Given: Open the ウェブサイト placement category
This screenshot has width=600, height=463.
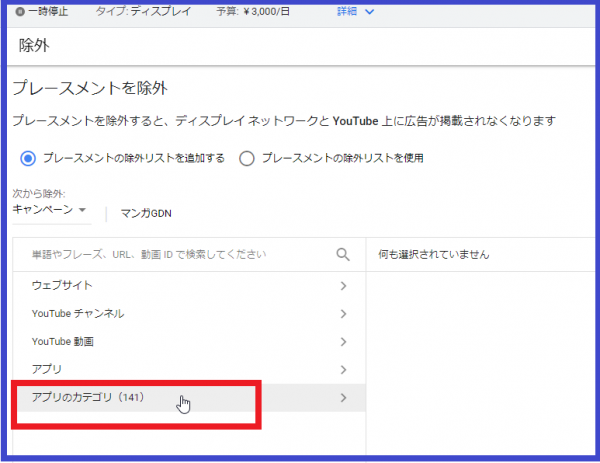Looking at the screenshot, I should (62, 286).
